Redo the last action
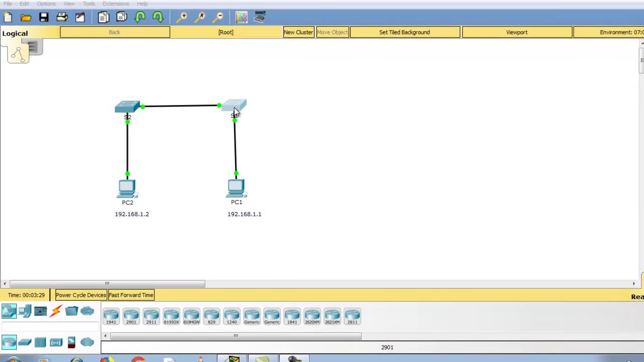 (x=158, y=18)
